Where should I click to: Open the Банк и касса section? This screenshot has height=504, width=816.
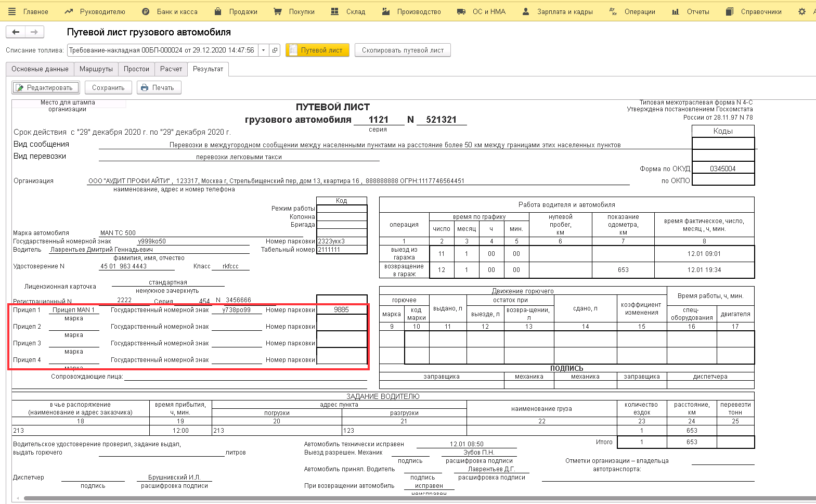[x=170, y=11]
